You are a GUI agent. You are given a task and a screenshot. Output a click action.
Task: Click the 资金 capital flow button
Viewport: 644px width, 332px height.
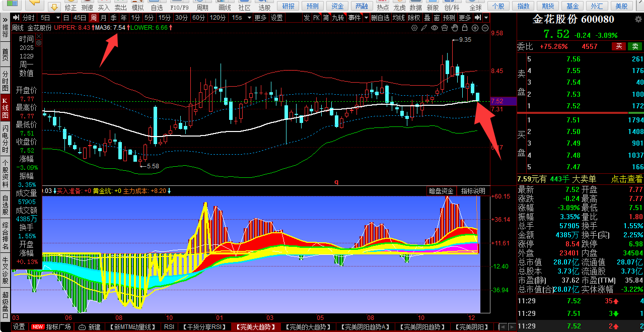tap(338, 6)
